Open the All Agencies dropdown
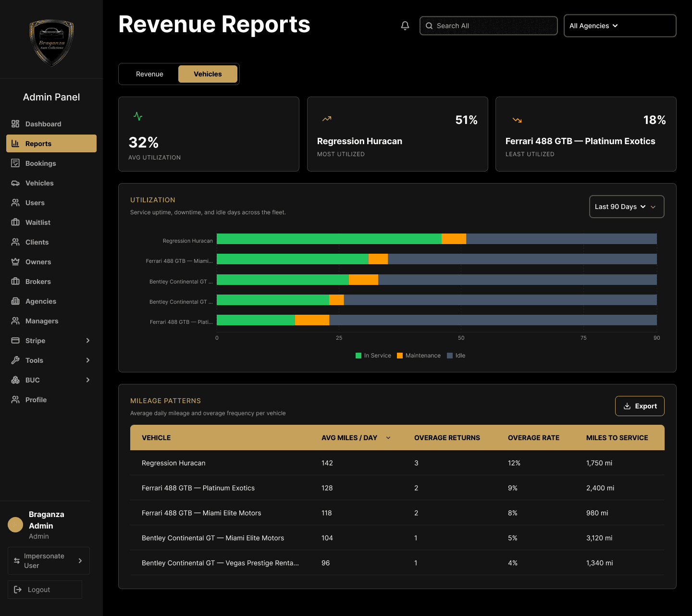 coord(620,26)
